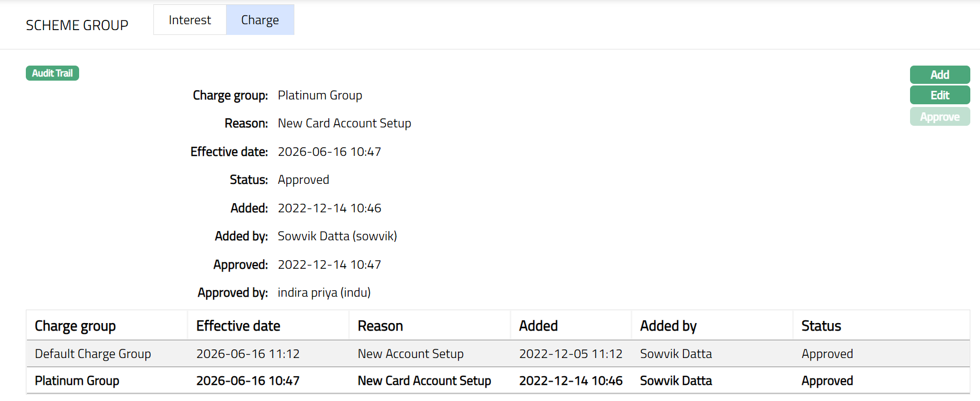The width and height of the screenshot is (980, 401).
Task: Select the Charge tab
Action: (x=260, y=20)
